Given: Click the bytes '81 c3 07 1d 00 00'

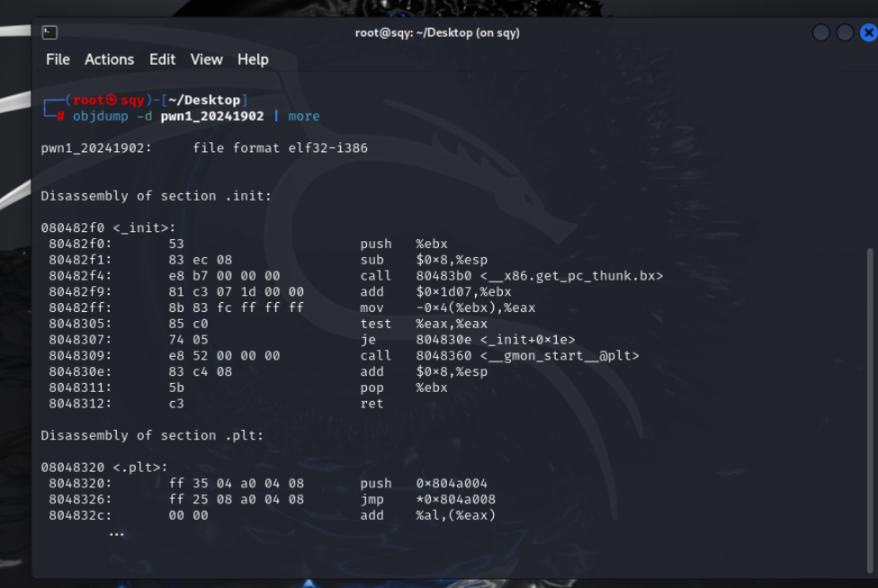Looking at the screenshot, I should (x=237, y=292).
